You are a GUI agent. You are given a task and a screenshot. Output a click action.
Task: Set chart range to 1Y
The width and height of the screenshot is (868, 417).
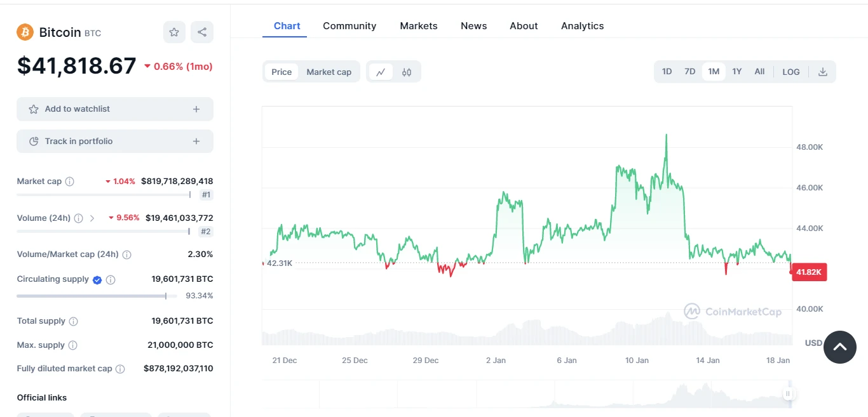(x=737, y=72)
